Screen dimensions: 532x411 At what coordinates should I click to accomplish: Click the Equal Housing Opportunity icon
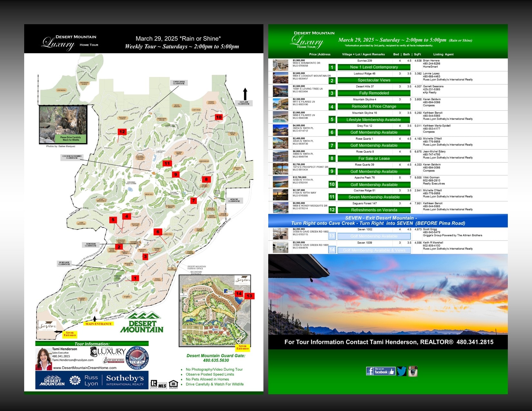click(x=173, y=384)
